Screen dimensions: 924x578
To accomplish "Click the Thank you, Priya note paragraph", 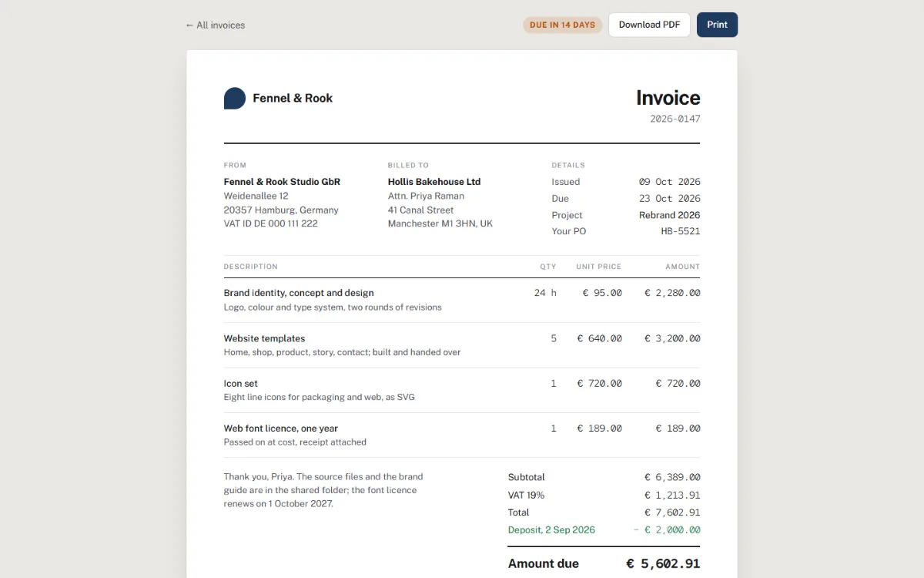I will tap(323, 490).
